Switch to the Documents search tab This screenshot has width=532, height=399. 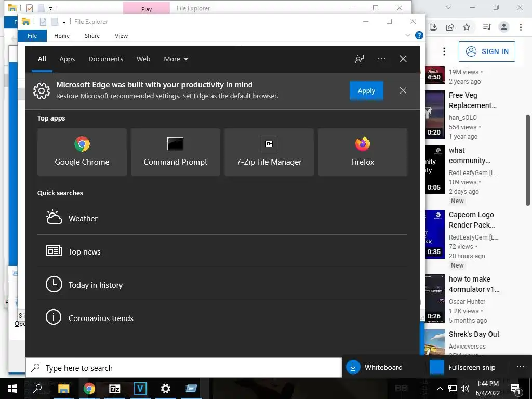105,59
